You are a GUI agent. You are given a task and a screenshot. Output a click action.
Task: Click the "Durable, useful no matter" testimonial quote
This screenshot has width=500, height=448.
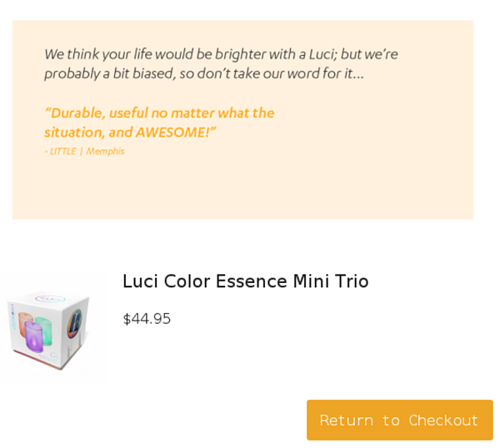click(158, 113)
